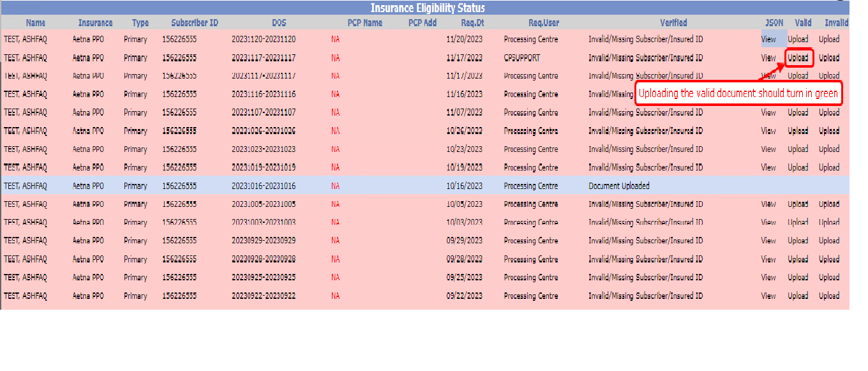The width and height of the screenshot is (868, 371).
Task: Click the Subscriber ID column header
Action: click(x=195, y=23)
